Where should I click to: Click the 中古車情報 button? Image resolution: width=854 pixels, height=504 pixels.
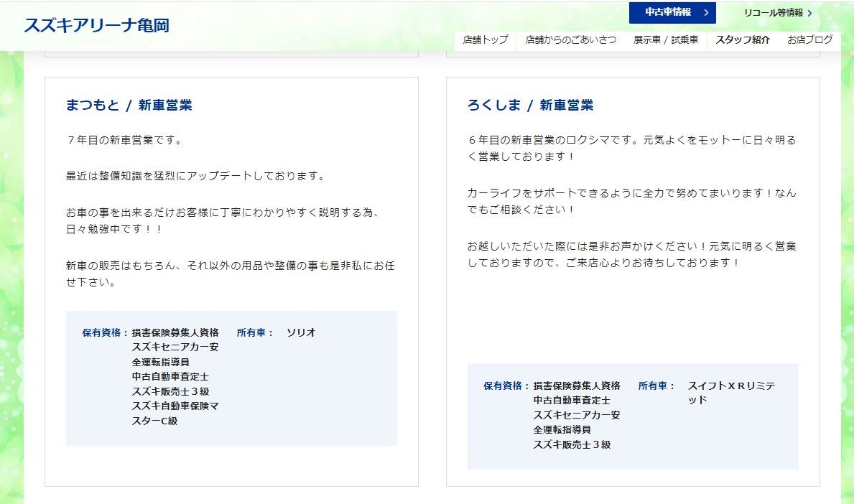tap(672, 12)
